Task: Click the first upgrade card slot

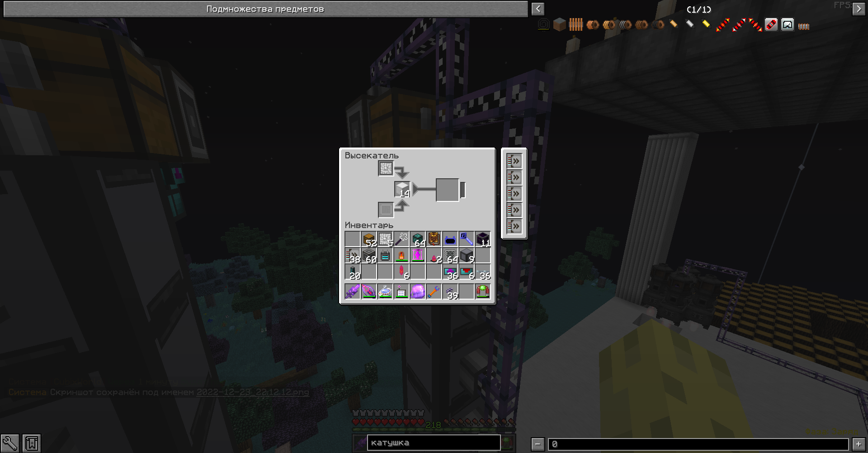Action: (514, 161)
